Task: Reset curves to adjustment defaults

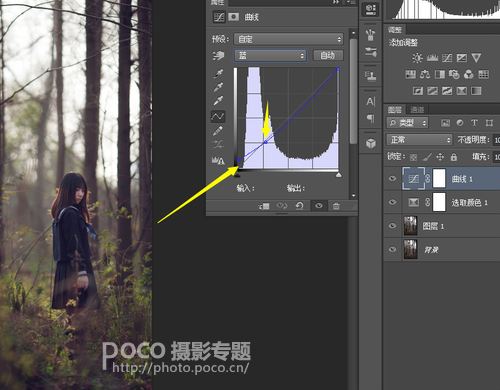Action: pos(299,206)
